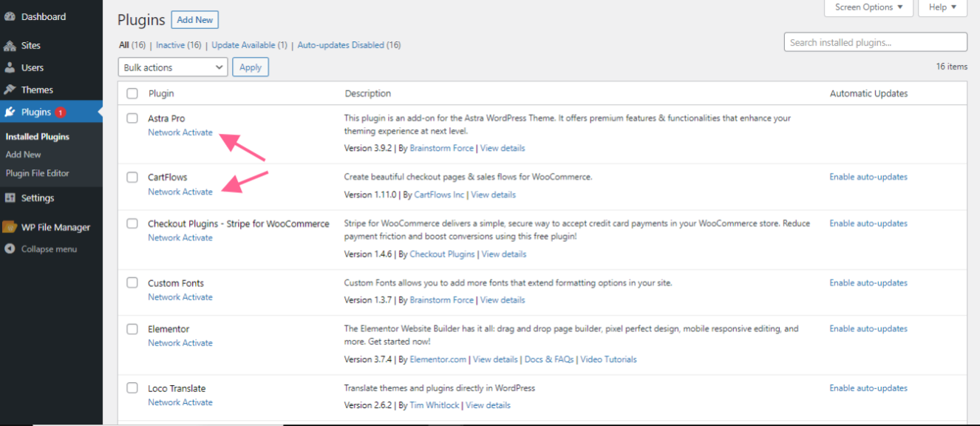Network Activate Checkout Plugins
Image resolution: width=980 pixels, height=426 pixels.
tap(180, 237)
